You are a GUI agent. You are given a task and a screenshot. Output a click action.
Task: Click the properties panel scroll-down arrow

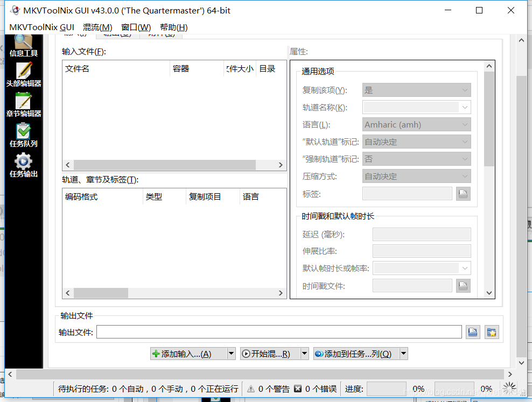(489, 293)
